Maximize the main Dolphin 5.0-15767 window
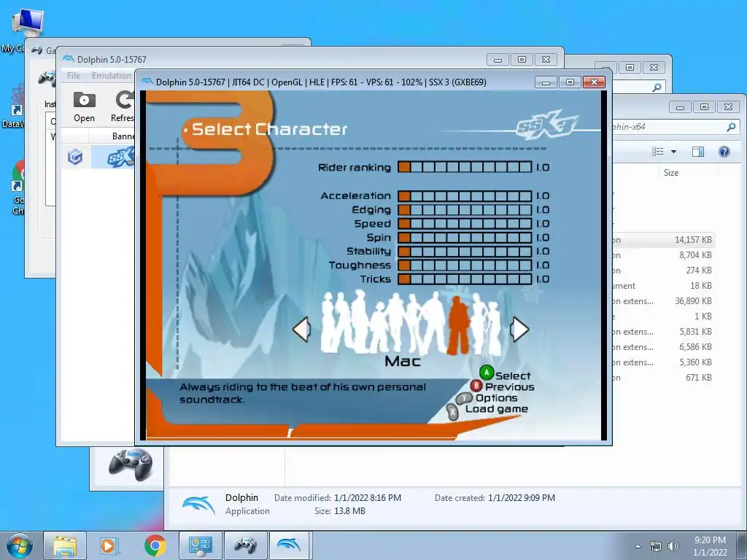The height and width of the screenshot is (560, 747). coord(522,60)
